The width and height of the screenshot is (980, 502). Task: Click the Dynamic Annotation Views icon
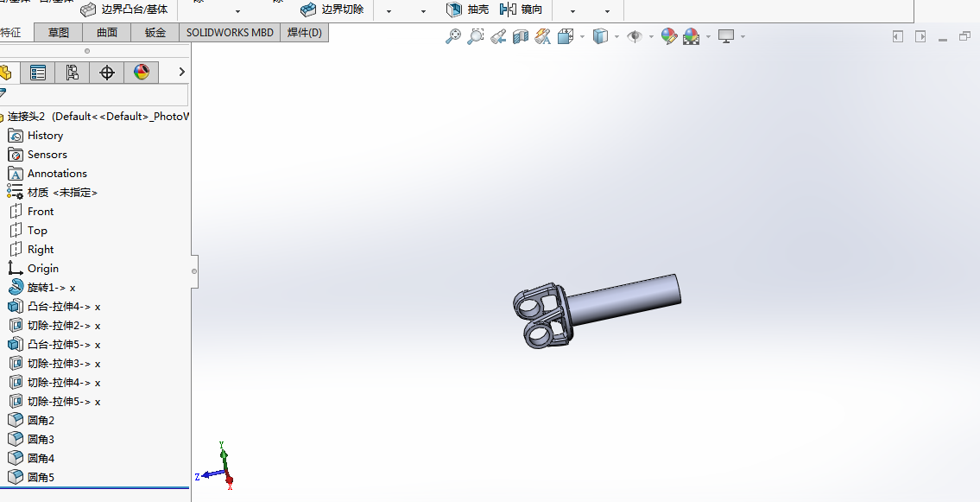(542, 36)
